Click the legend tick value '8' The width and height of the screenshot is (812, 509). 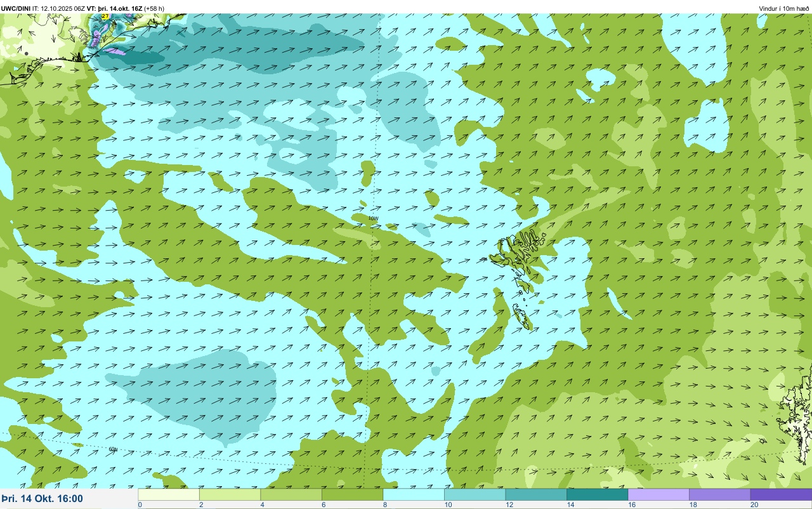[x=384, y=505]
